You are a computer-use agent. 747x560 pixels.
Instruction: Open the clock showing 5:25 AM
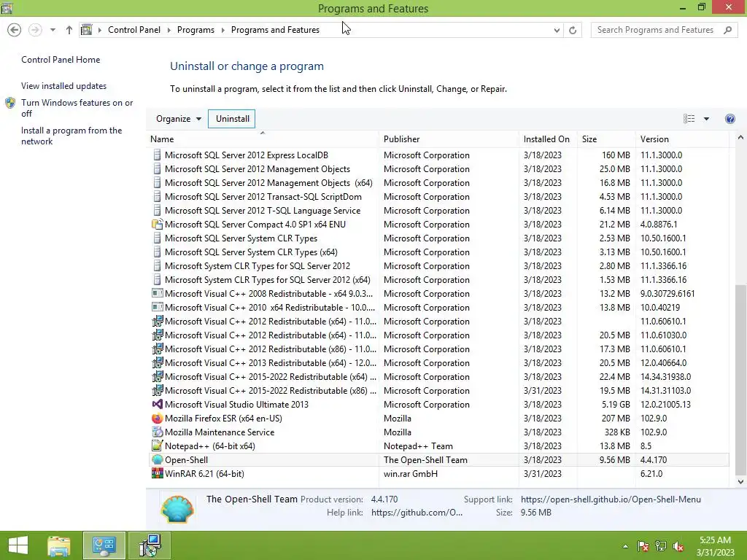click(715, 545)
